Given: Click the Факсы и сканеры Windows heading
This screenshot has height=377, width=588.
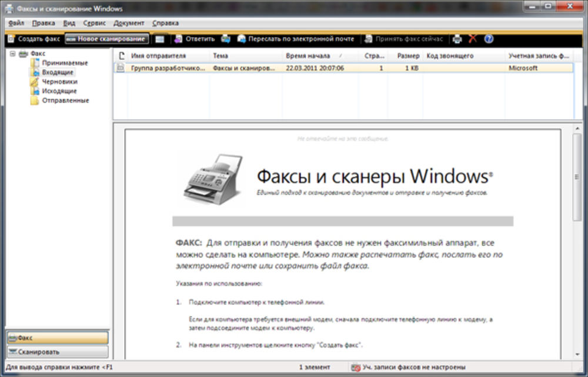Looking at the screenshot, I should click(375, 176).
